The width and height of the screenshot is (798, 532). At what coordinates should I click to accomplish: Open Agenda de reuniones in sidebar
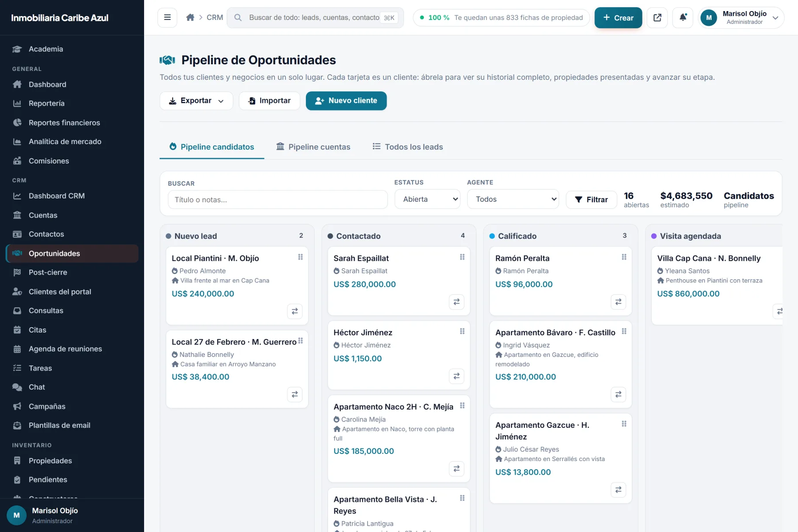tap(72, 349)
